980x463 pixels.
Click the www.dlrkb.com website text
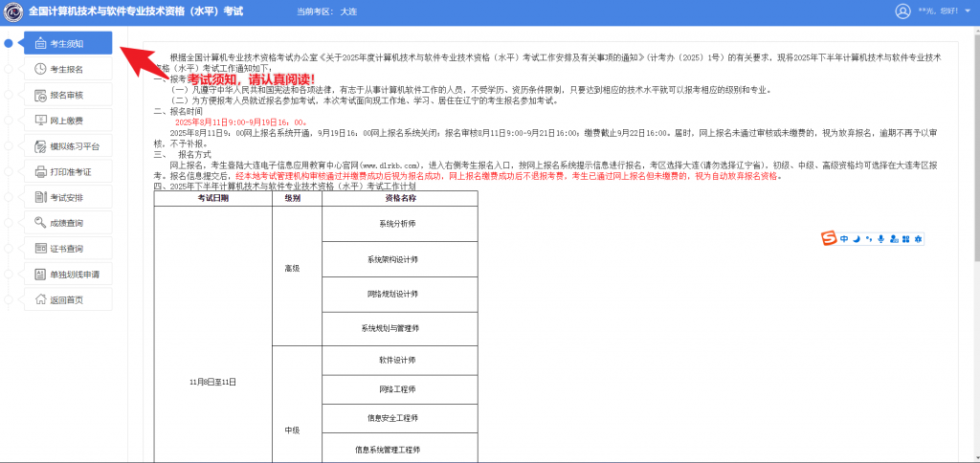[392, 165]
